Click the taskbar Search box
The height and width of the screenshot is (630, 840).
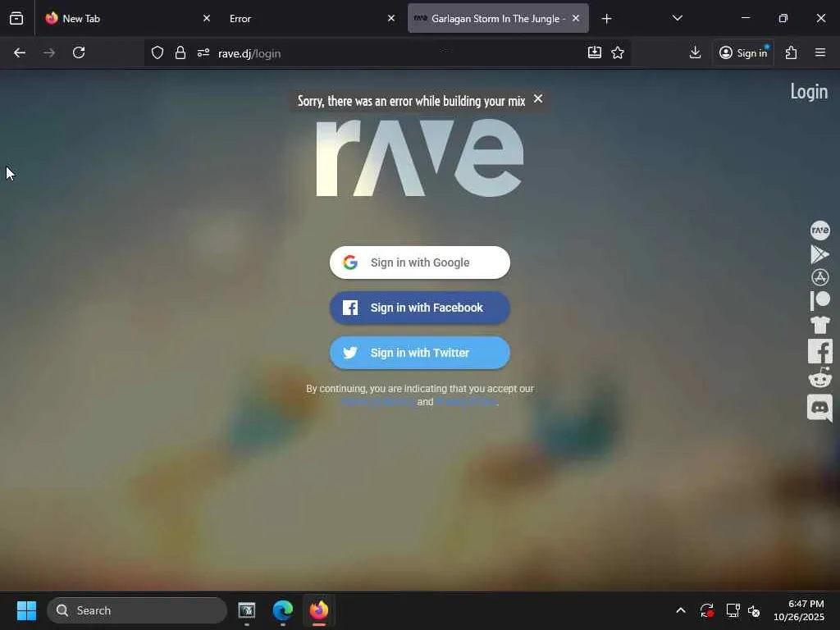coord(137,610)
